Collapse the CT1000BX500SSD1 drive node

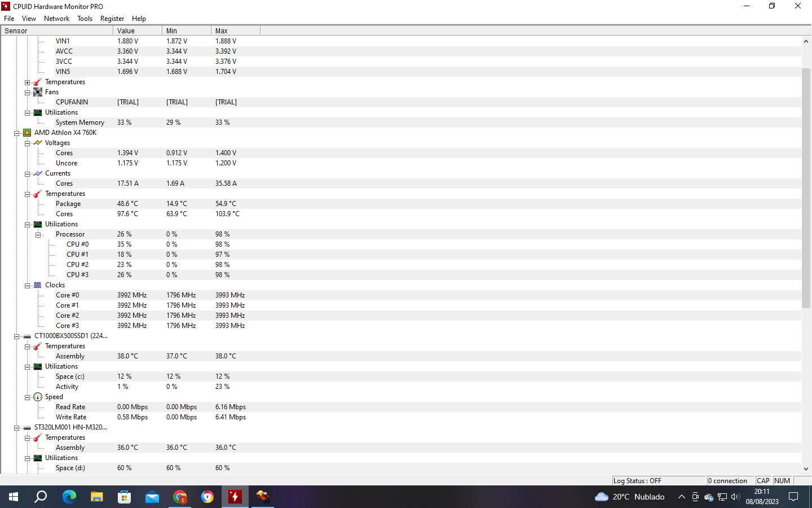coord(17,336)
